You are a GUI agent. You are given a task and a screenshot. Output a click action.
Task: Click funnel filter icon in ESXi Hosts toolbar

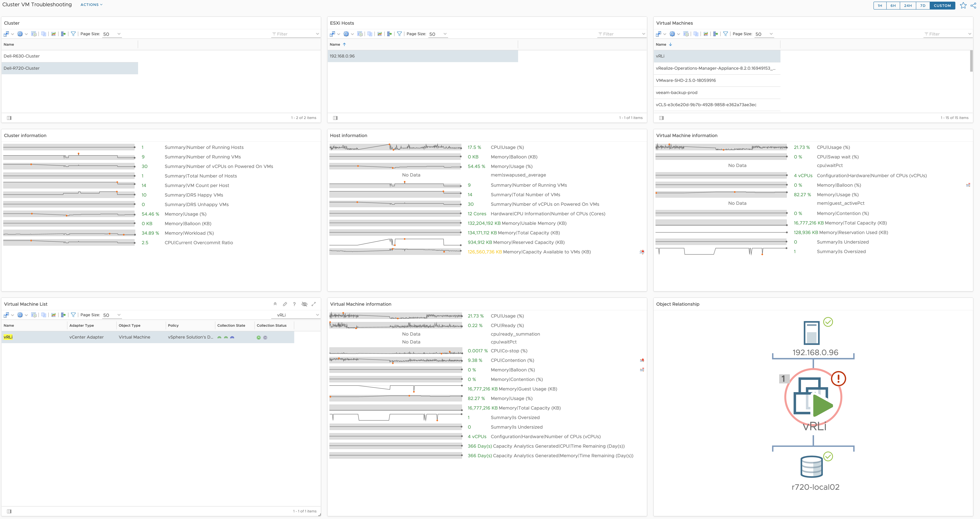tap(399, 34)
